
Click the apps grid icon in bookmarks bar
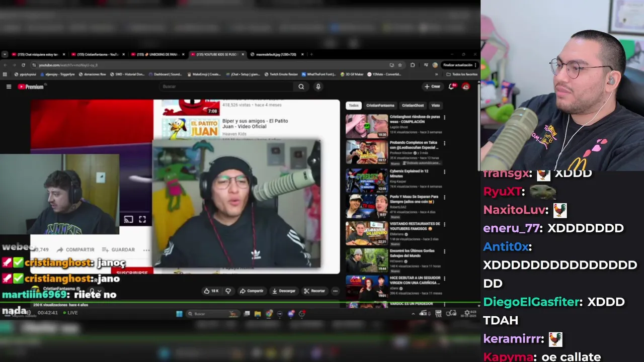pos(5,74)
